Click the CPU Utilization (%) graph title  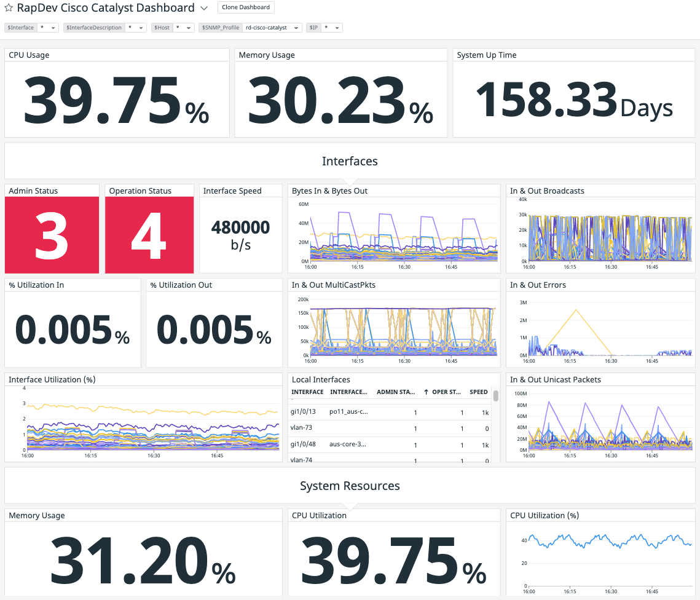click(545, 515)
